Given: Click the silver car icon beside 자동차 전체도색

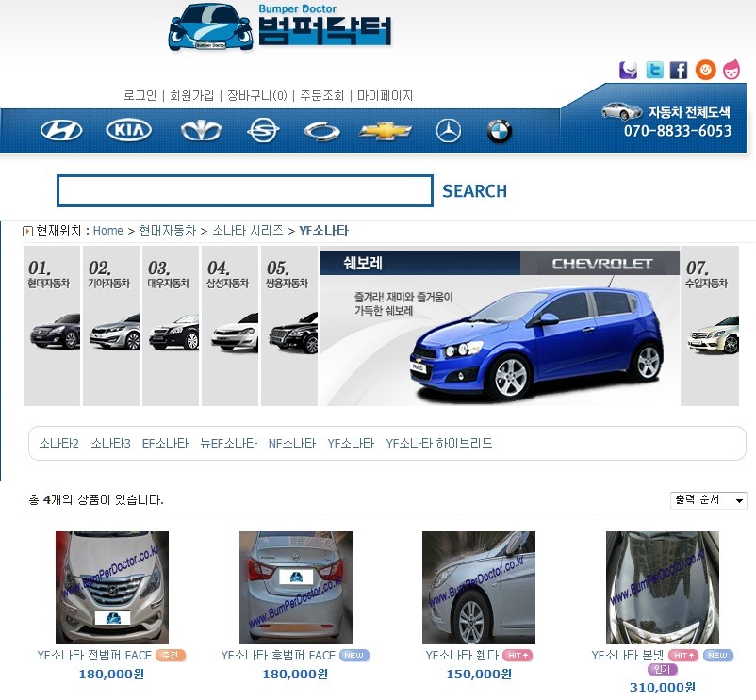Looking at the screenshot, I should click(x=621, y=111).
